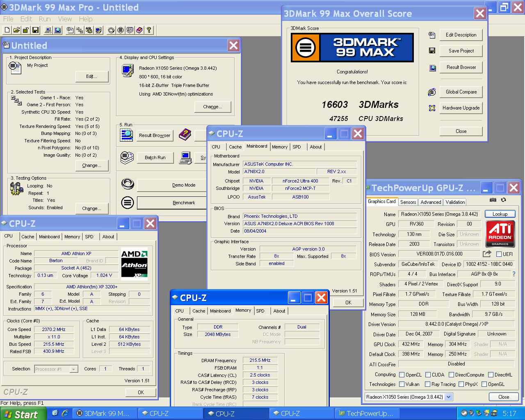525x420 pixels.
Task: Toggle the DirectML checkbox
Action: tap(490, 374)
